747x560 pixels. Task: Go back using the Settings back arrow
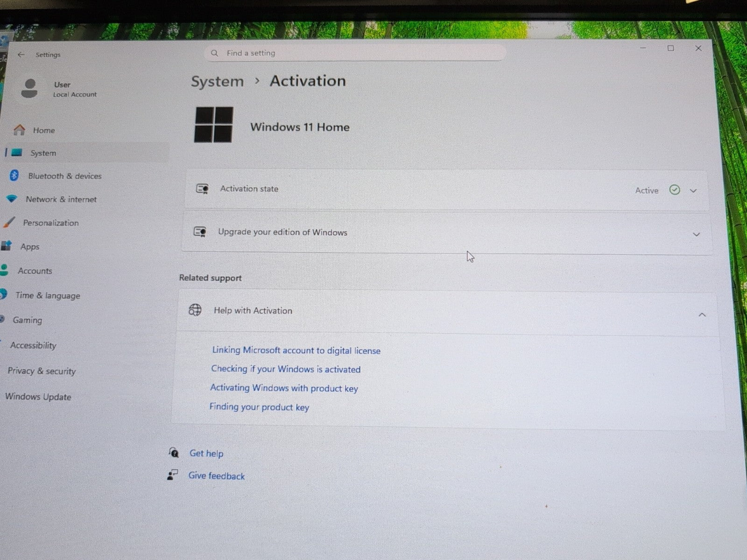pos(21,55)
